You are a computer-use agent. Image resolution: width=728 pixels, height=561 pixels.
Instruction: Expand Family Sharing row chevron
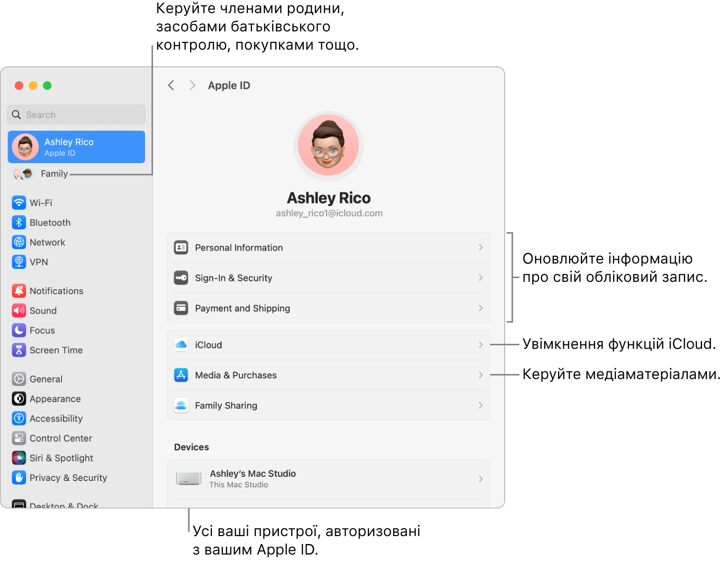(481, 405)
